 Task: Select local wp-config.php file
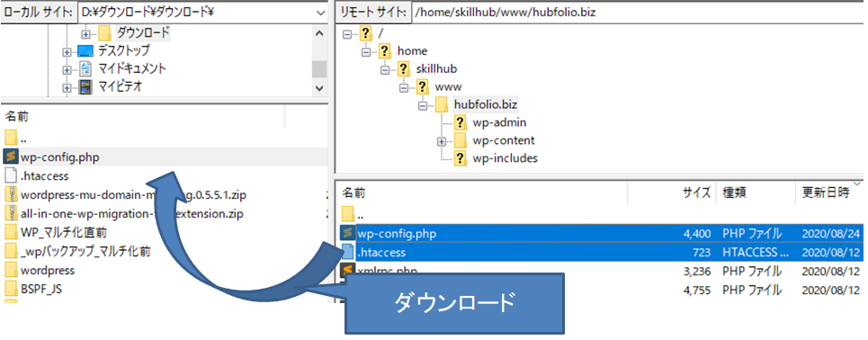(164, 157)
